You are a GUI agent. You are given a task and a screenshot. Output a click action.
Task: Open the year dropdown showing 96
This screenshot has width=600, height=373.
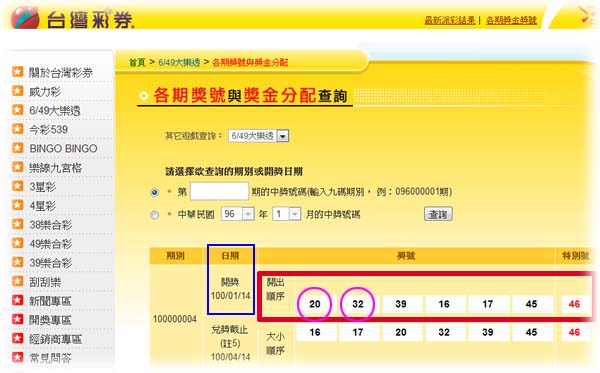238,214
